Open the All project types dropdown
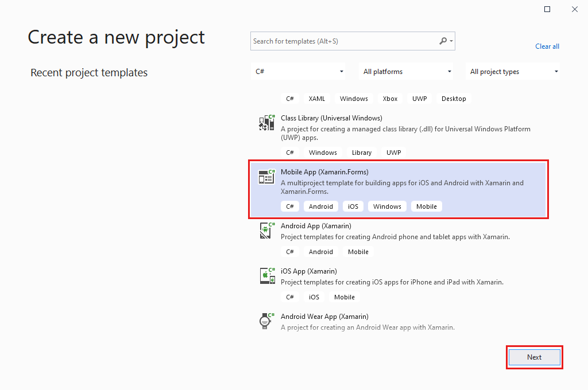This screenshot has height=390, width=588. [513, 71]
